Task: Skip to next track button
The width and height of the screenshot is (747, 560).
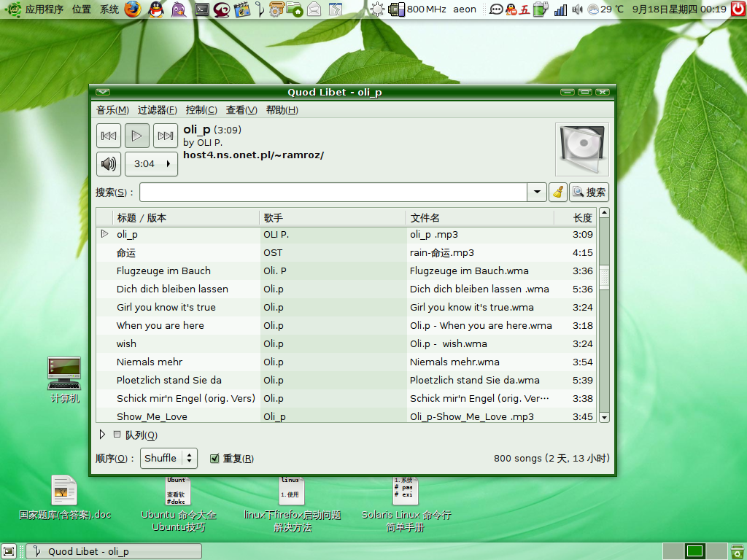Action: click(166, 136)
